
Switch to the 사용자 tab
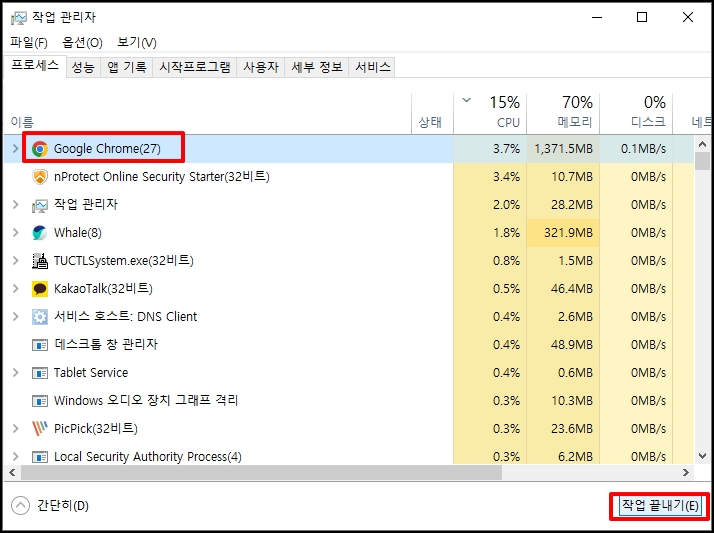coord(261,67)
